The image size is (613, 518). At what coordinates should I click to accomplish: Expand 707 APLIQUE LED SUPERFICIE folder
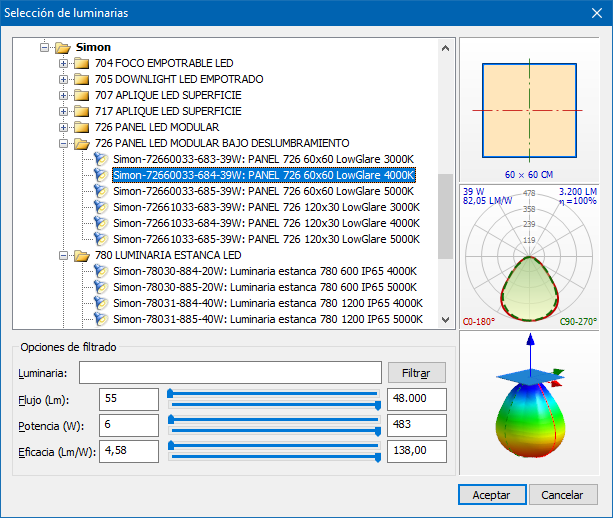pos(63,95)
